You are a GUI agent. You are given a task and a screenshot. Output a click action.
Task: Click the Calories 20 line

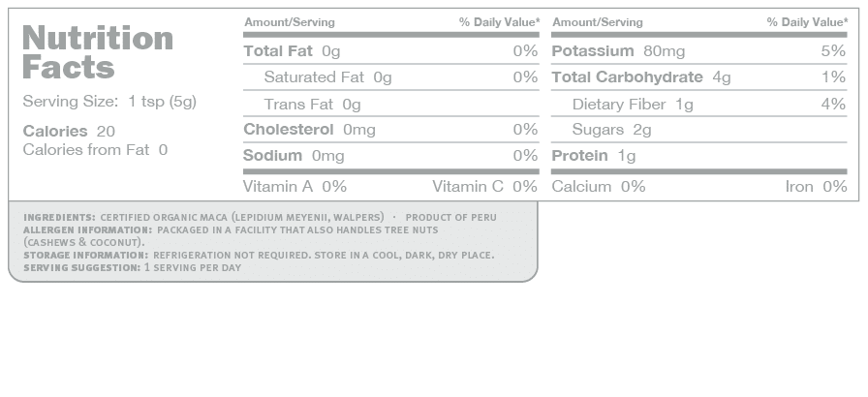(x=69, y=131)
